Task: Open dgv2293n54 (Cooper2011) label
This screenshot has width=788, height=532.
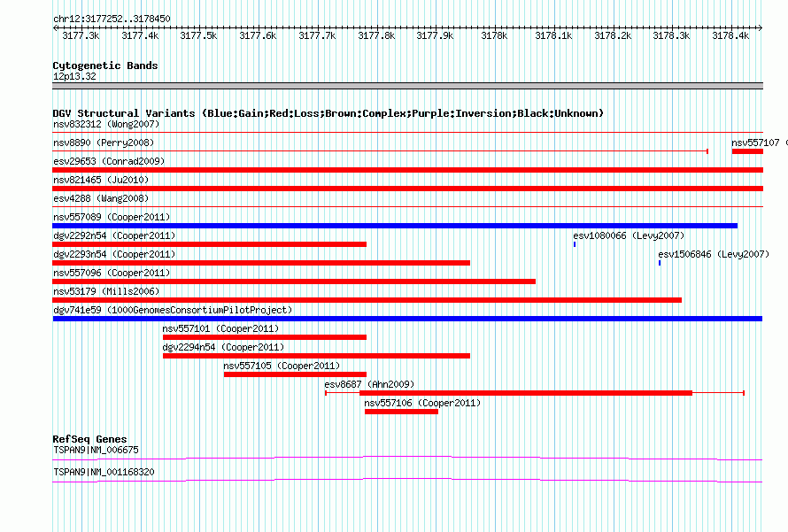Action: tap(114, 254)
